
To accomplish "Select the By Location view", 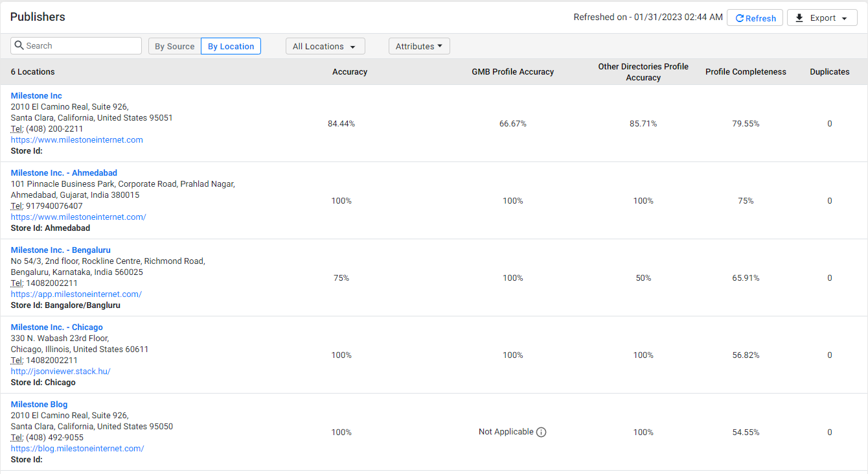I will pos(231,47).
